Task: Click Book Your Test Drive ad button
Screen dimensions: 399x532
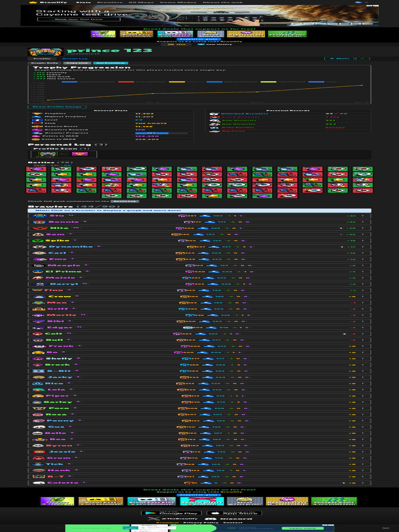Action: click(79, 19)
